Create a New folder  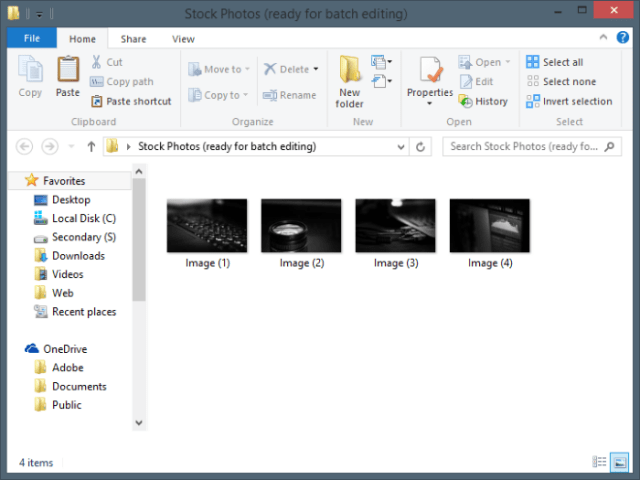click(349, 82)
